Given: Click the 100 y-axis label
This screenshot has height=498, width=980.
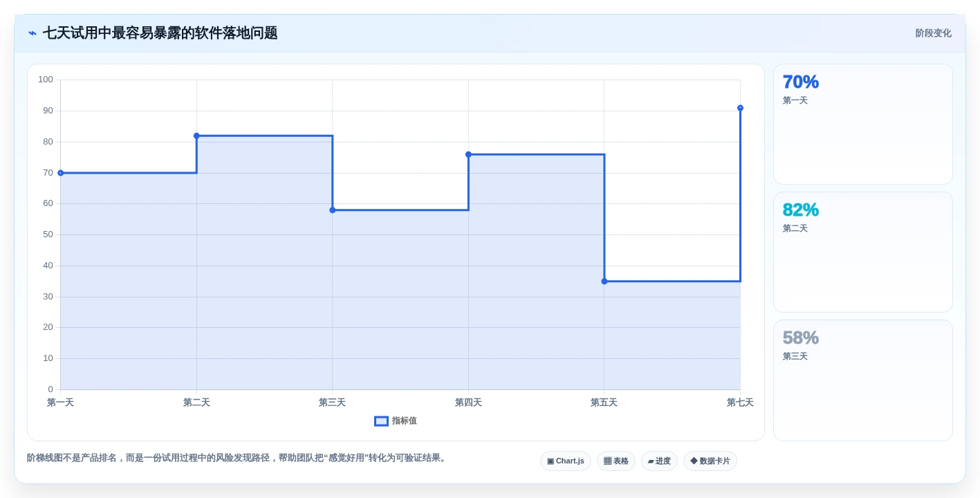Looking at the screenshot, I should coord(46,80).
